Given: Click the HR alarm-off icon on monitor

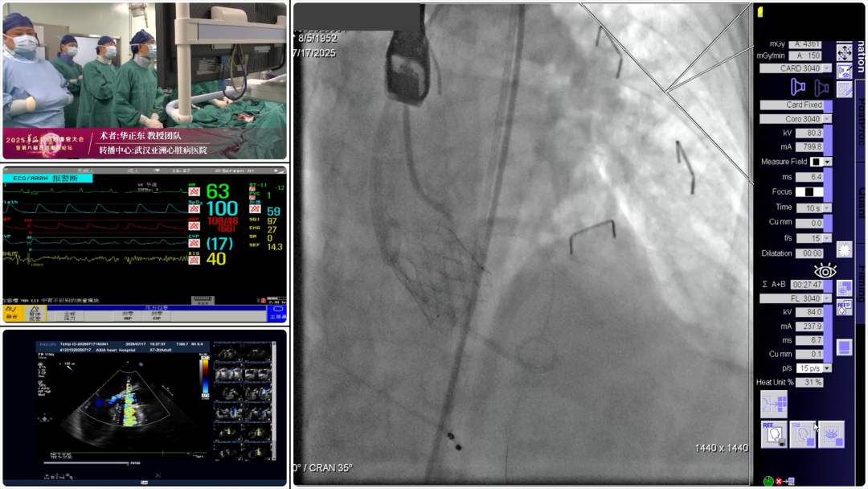Looking at the screenshot, I should pos(194,191).
